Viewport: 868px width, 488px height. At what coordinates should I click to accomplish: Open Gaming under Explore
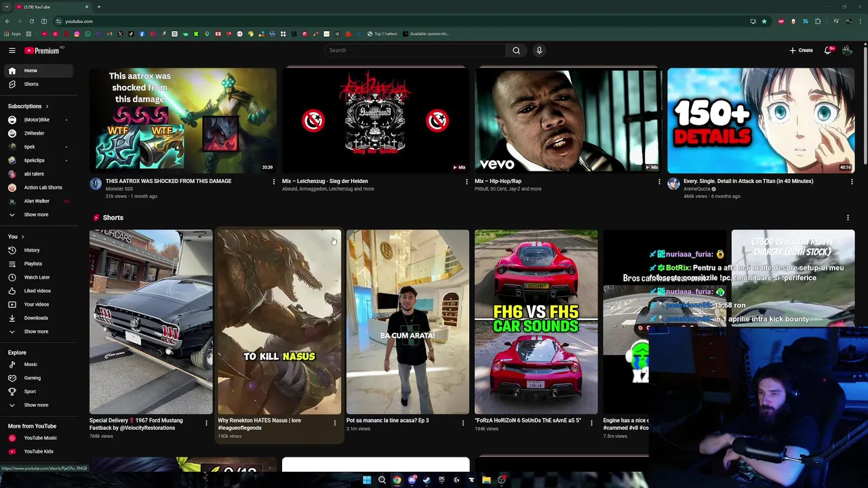(39, 378)
